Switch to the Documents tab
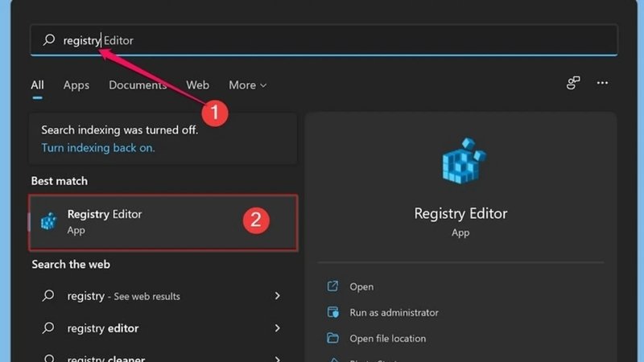Image resolution: width=644 pixels, height=362 pixels. [x=138, y=85]
